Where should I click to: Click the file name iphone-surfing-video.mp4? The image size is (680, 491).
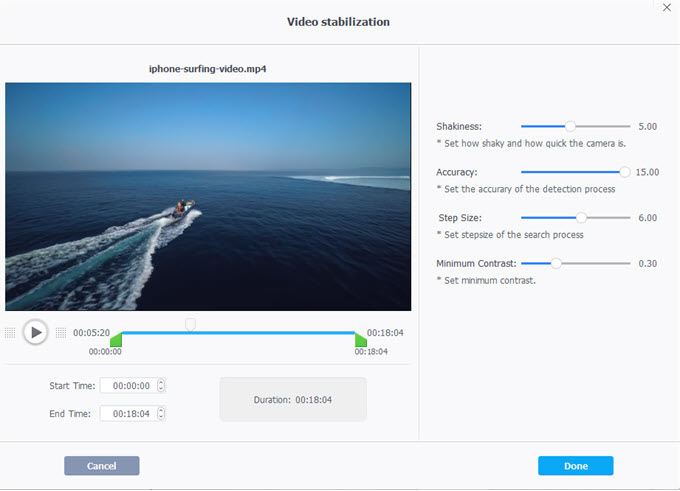[x=207, y=69]
